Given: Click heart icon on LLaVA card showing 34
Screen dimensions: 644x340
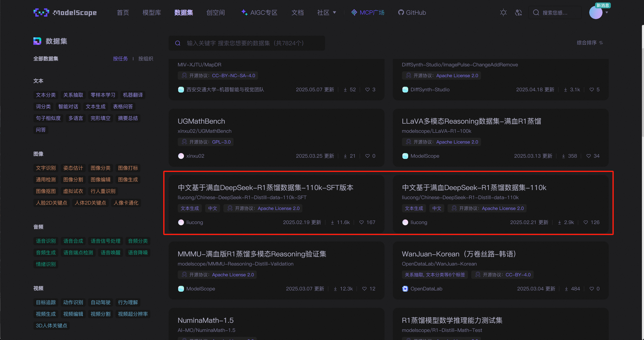Looking at the screenshot, I should tap(588, 156).
